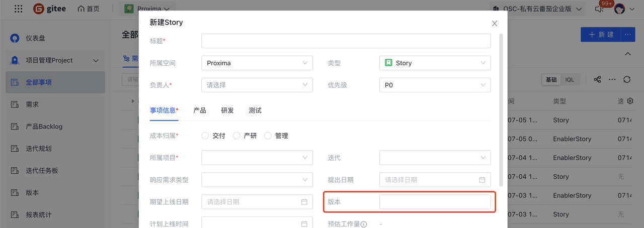The width and height of the screenshot is (644, 228).
Task: Select the 产研 radio option
Action: pos(236,136)
